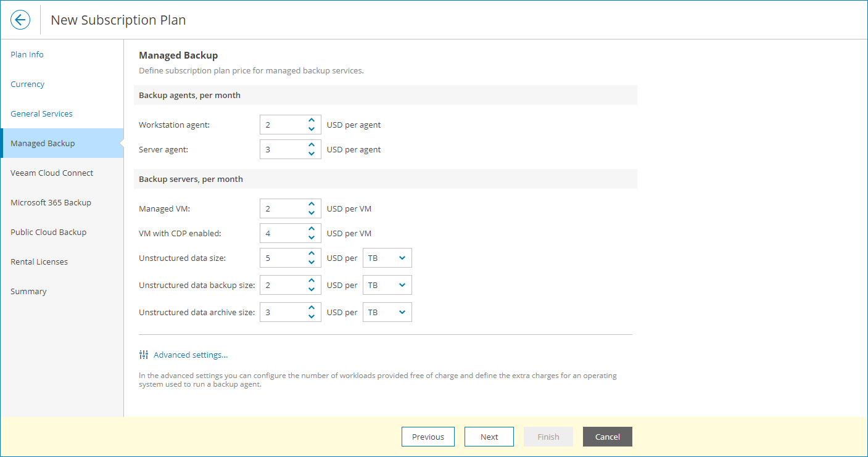
Task: Click the back arrow icon
Action: click(20, 20)
